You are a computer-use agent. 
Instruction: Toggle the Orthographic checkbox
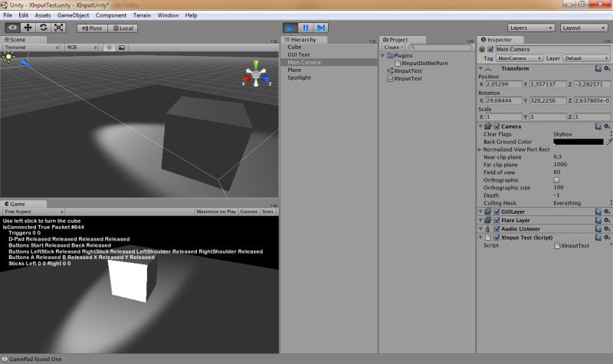tap(556, 180)
